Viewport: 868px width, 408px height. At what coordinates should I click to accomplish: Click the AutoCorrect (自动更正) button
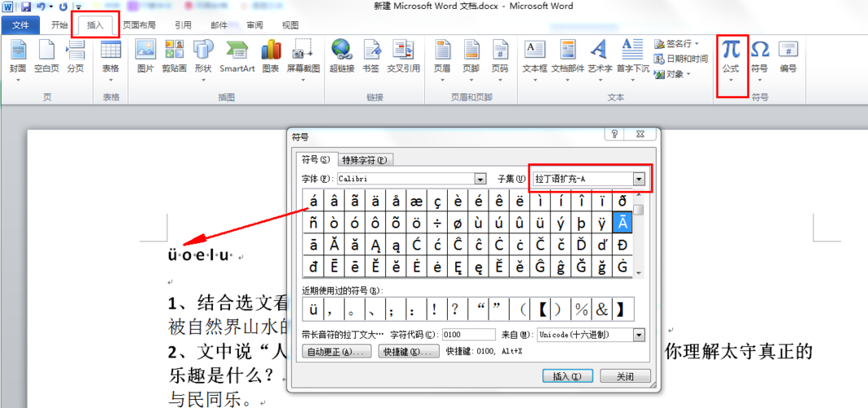coord(337,352)
